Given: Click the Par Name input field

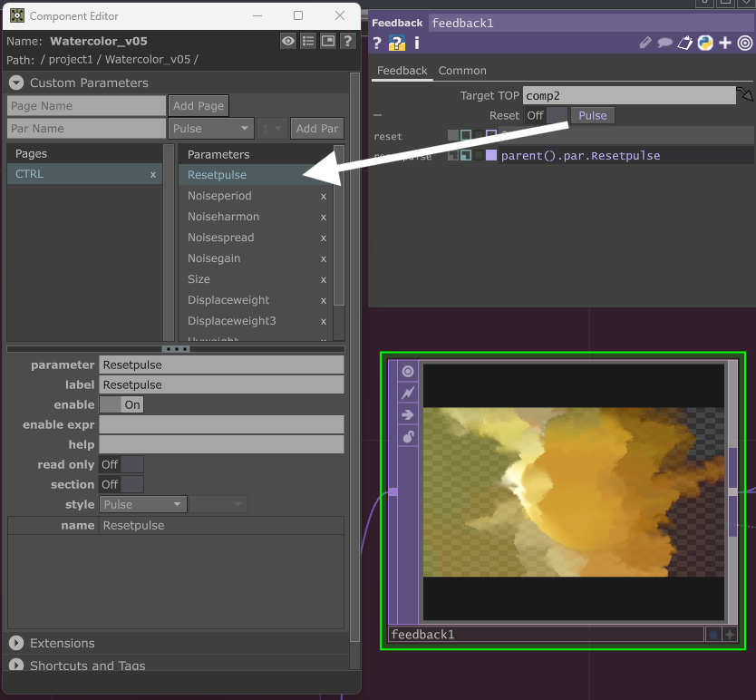Looking at the screenshot, I should click(x=86, y=129).
